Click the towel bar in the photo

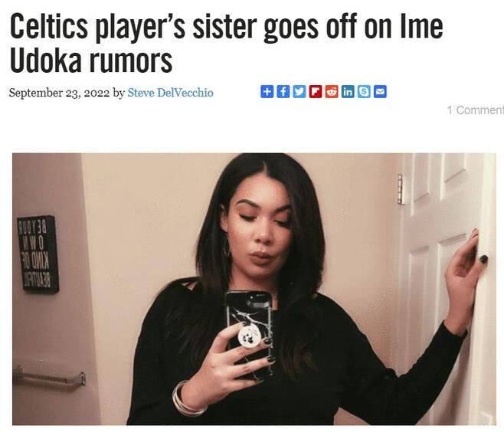coord(49,378)
